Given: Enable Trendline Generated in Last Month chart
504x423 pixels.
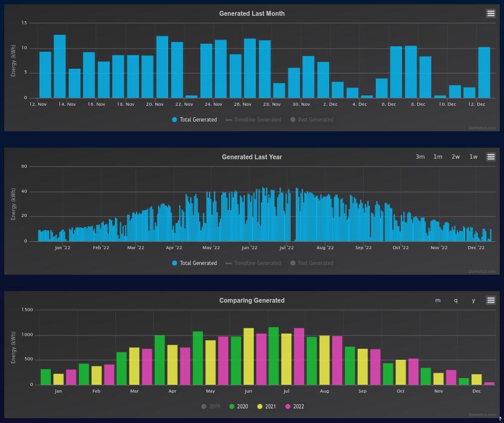Looking at the screenshot, I should click(x=253, y=120).
